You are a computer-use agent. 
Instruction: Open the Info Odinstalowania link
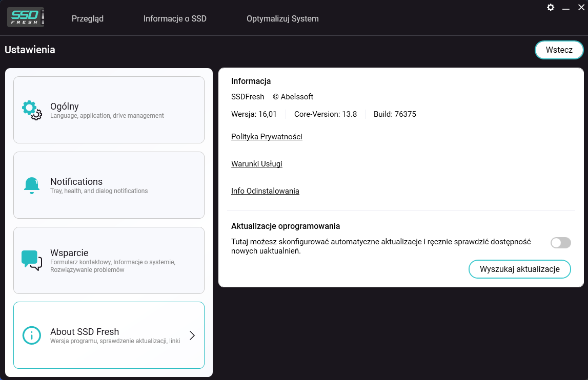coord(265,191)
